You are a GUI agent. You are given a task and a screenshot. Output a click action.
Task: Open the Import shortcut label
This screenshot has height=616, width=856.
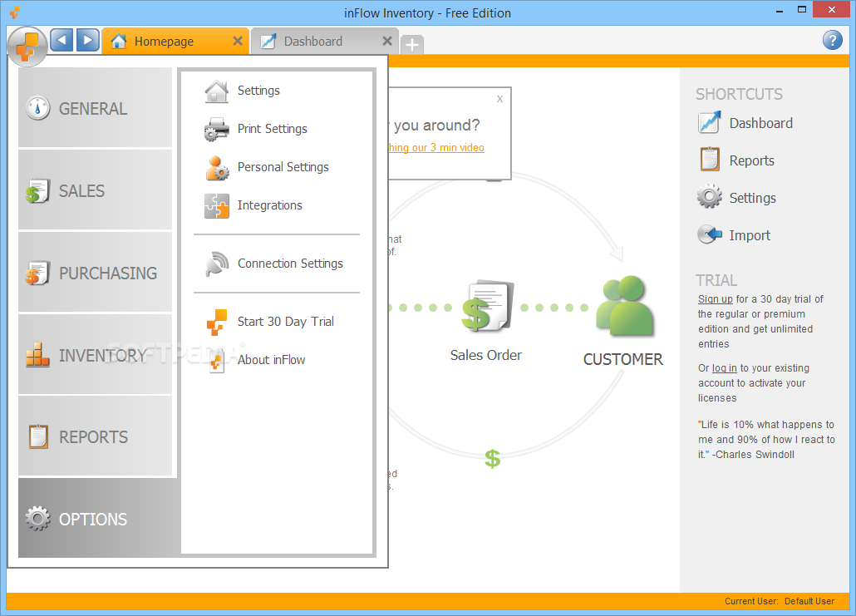click(750, 235)
